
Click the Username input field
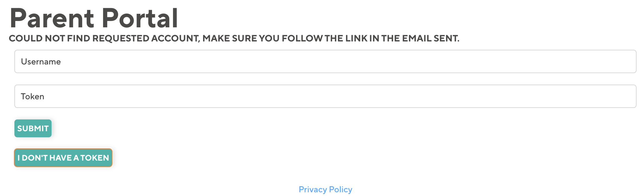click(325, 62)
